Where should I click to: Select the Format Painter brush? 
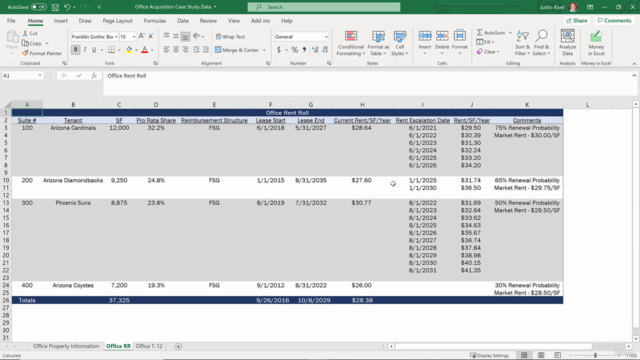point(42,53)
